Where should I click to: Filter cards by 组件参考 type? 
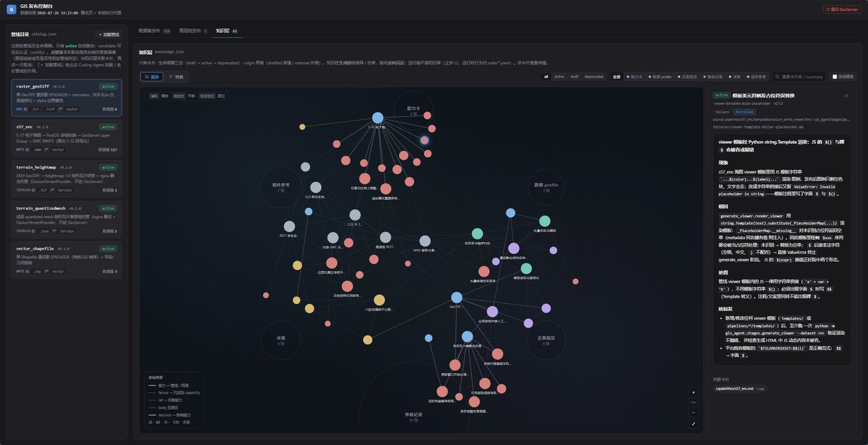[756, 77]
